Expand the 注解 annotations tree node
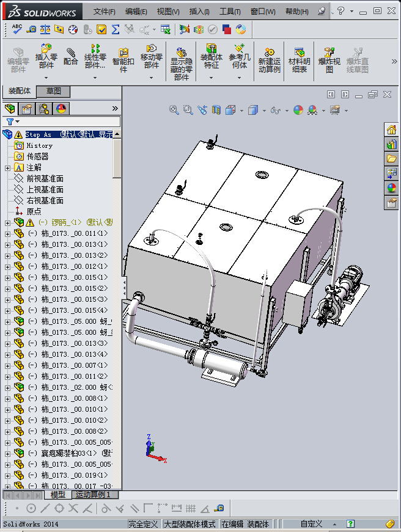 coord(7,168)
